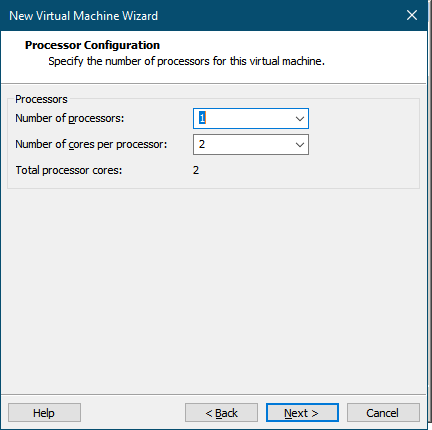This screenshot has width=432, height=430.
Task: Click the highlighted value 1 in processors box
Action: [202, 118]
